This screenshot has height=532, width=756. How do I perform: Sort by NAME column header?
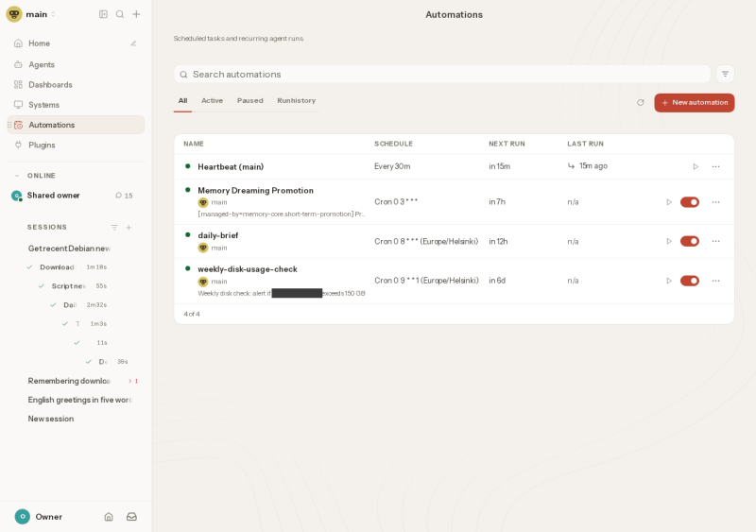pyautogui.click(x=194, y=144)
